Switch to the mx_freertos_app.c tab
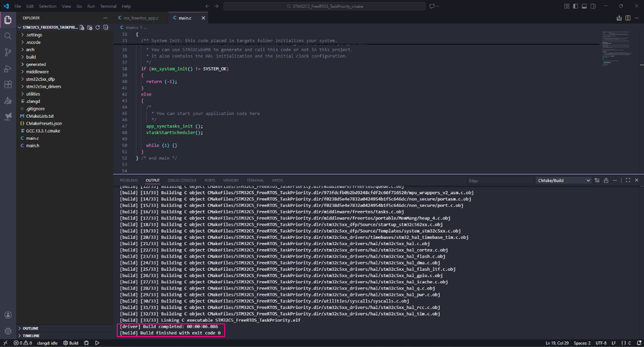Screen dimensions: 644x347 click(141, 18)
